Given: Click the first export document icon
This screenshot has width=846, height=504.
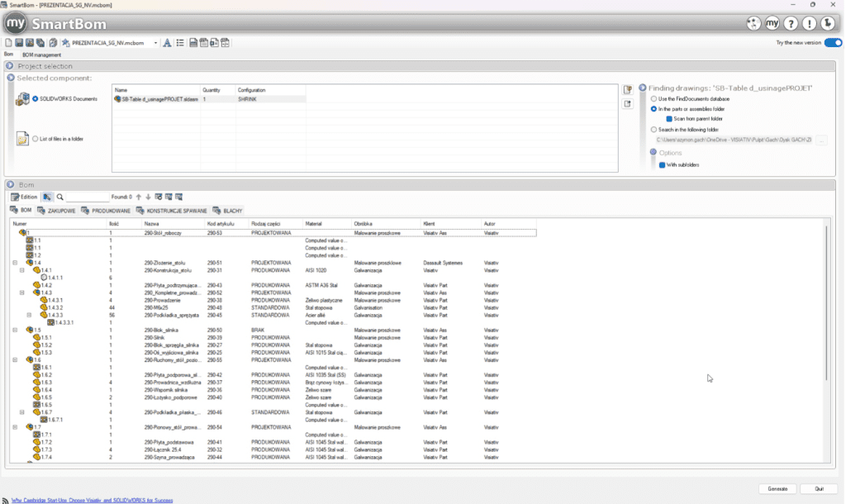Looking at the screenshot, I should coord(193,43).
